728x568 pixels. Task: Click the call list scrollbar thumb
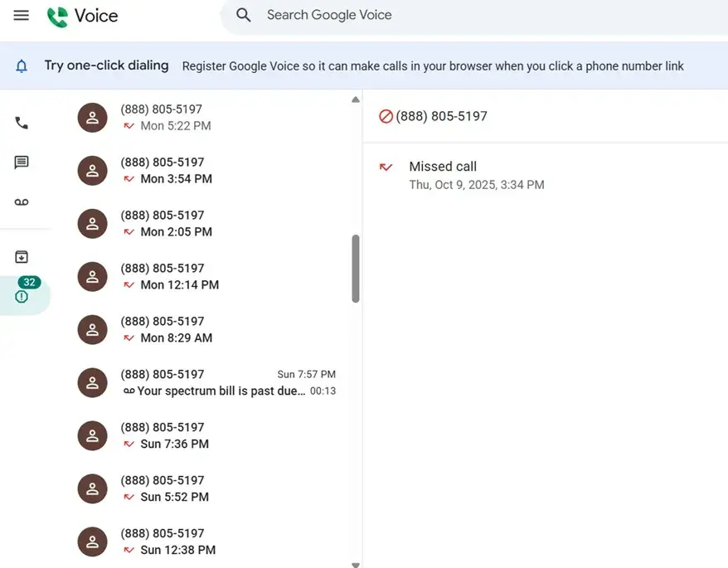[x=356, y=269]
